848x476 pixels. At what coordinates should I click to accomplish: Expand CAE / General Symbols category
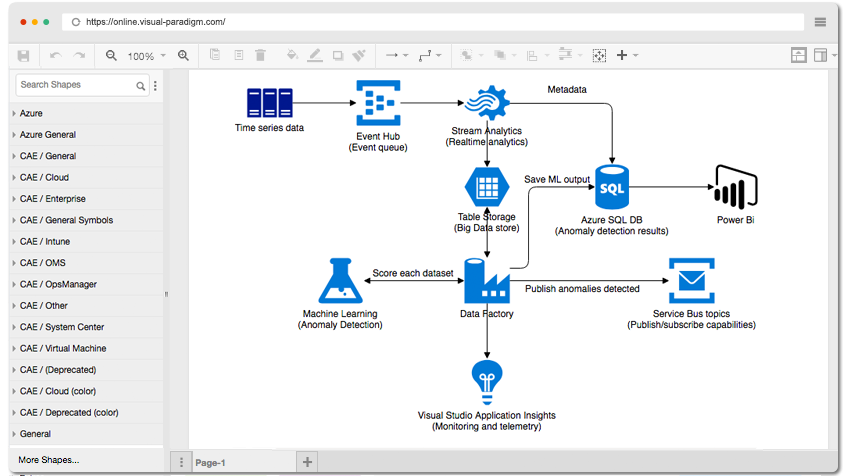pyautogui.click(x=87, y=220)
